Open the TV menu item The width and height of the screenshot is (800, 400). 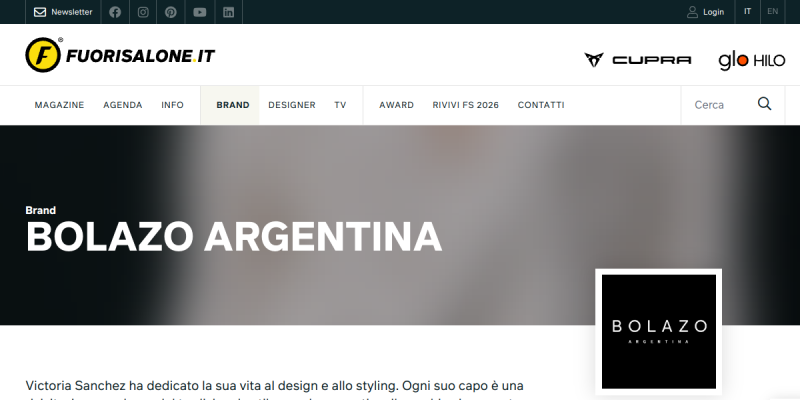point(340,105)
